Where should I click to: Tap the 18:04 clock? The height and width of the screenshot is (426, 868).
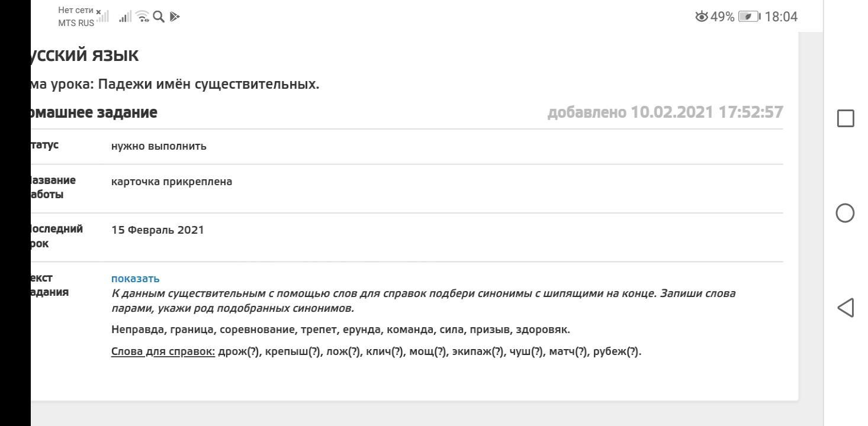click(x=781, y=17)
